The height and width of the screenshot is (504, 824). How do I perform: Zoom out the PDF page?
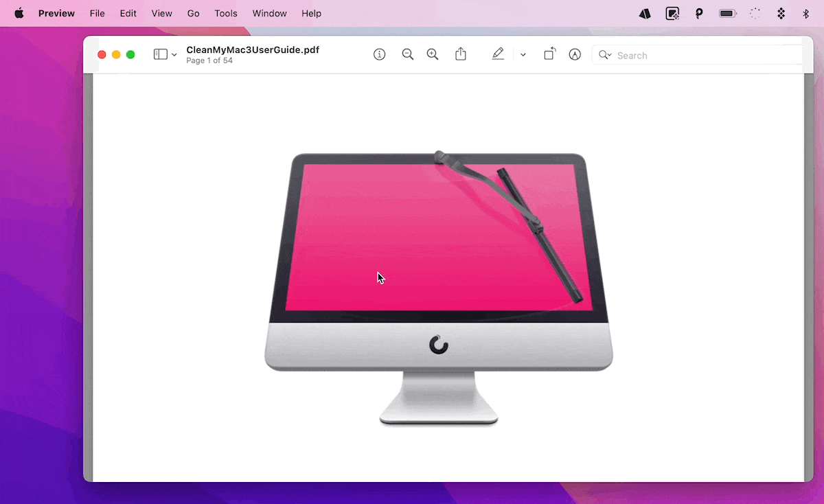pyautogui.click(x=408, y=54)
